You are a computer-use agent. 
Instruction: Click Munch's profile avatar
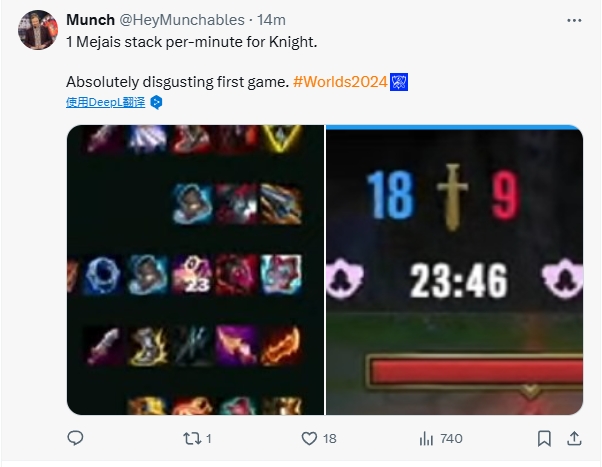(x=38, y=30)
